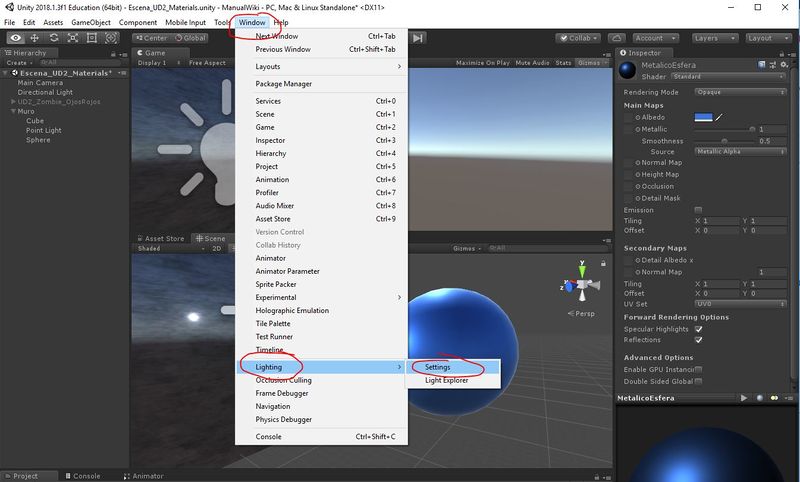Screen dimensions: 800x482
Task: Click the Inspector panel lock icon
Action: (x=782, y=53)
